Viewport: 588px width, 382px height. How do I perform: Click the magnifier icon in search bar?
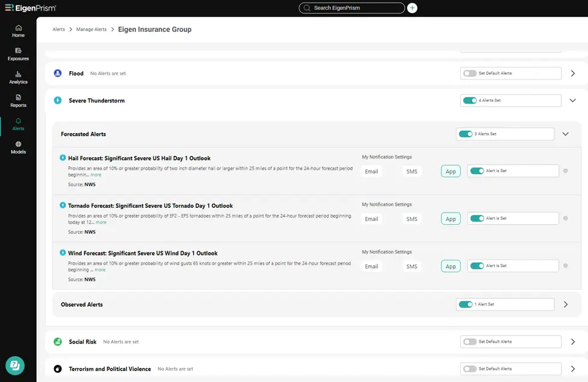tap(307, 8)
